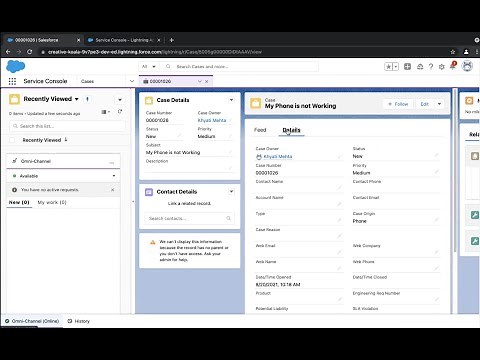
Task: Open 00001026 tab actions chevron
Action: 200,81
